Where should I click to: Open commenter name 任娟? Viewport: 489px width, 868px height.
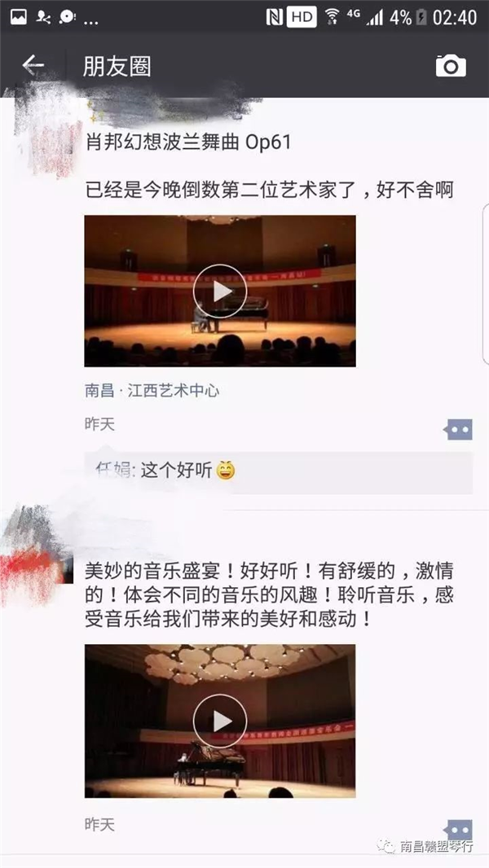113,470
